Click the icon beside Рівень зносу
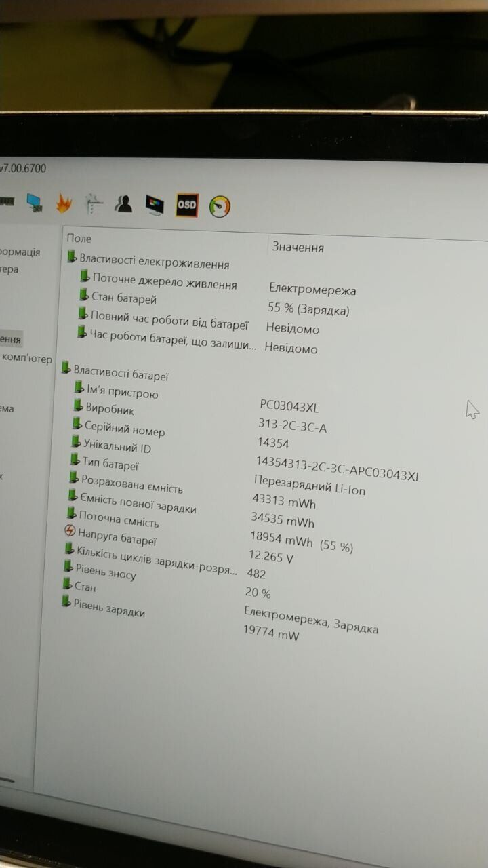Screen dimensions: 488x868 click(x=68, y=566)
